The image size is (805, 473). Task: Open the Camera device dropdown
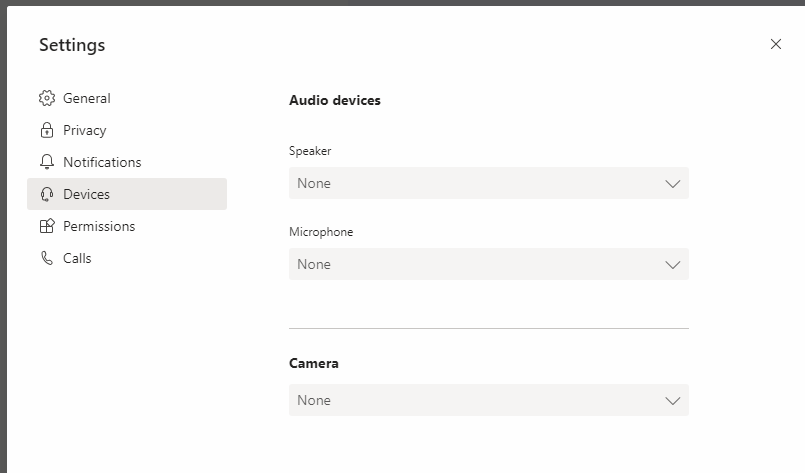(489, 400)
